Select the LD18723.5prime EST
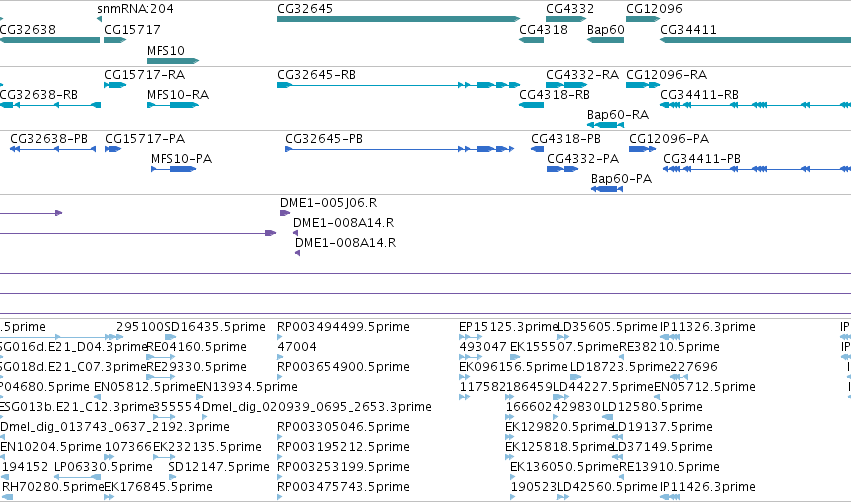The width and height of the screenshot is (851, 502). pyautogui.click(x=575, y=377)
